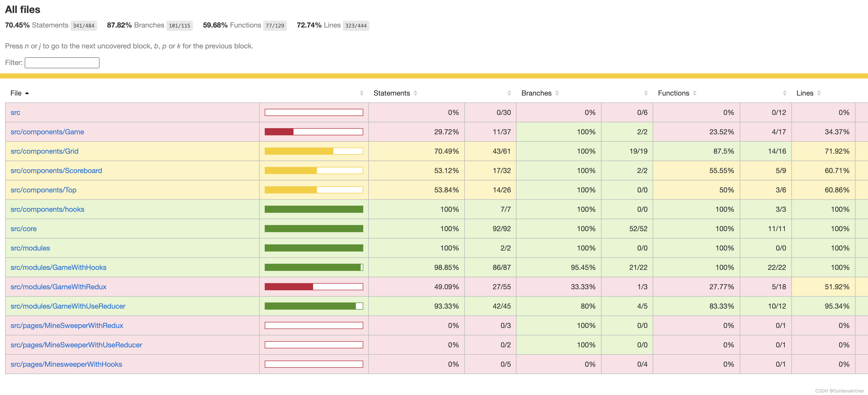
Task: Click the 72.74% Lines summary
Action: pyautogui.click(x=319, y=25)
